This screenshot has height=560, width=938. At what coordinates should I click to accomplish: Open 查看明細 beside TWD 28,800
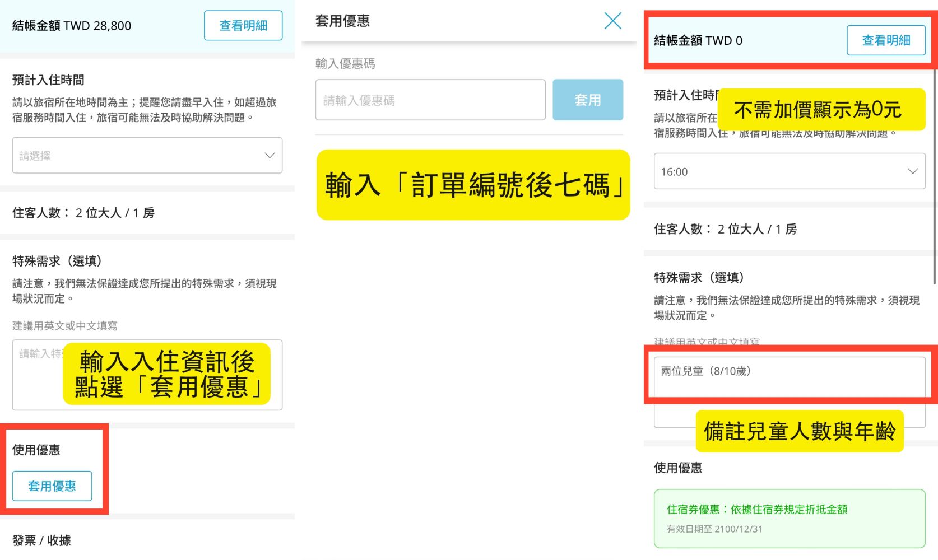(243, 26)
